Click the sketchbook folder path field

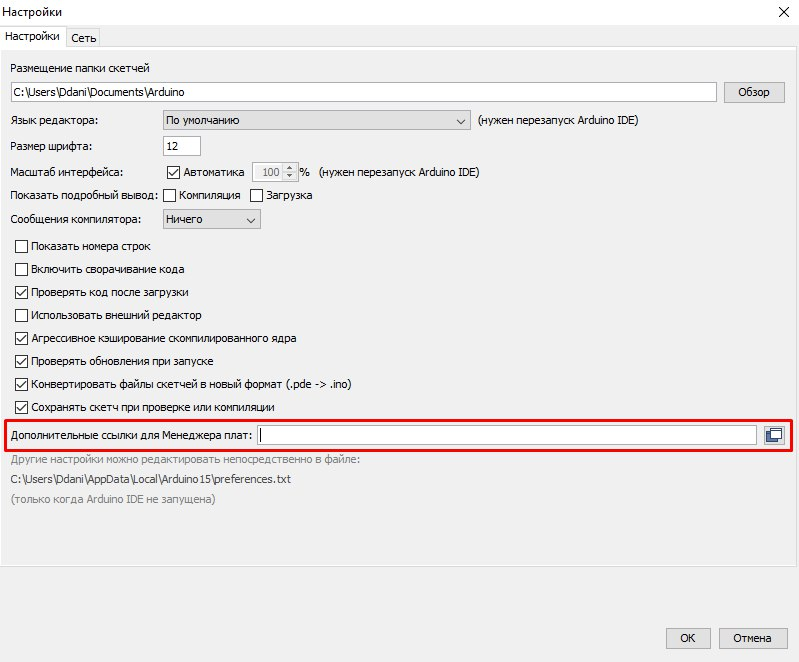[363, 92]
